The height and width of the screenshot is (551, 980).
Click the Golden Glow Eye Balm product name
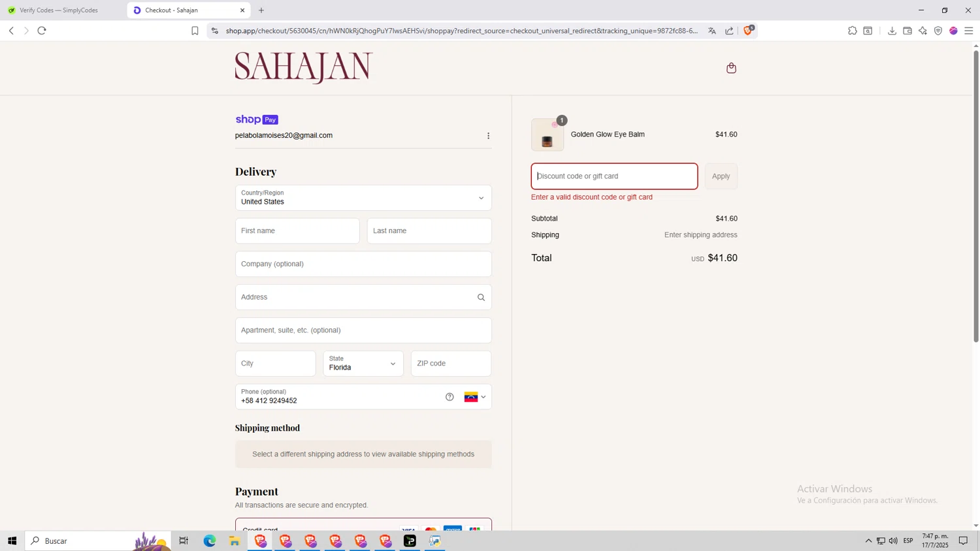click(608, 134)
